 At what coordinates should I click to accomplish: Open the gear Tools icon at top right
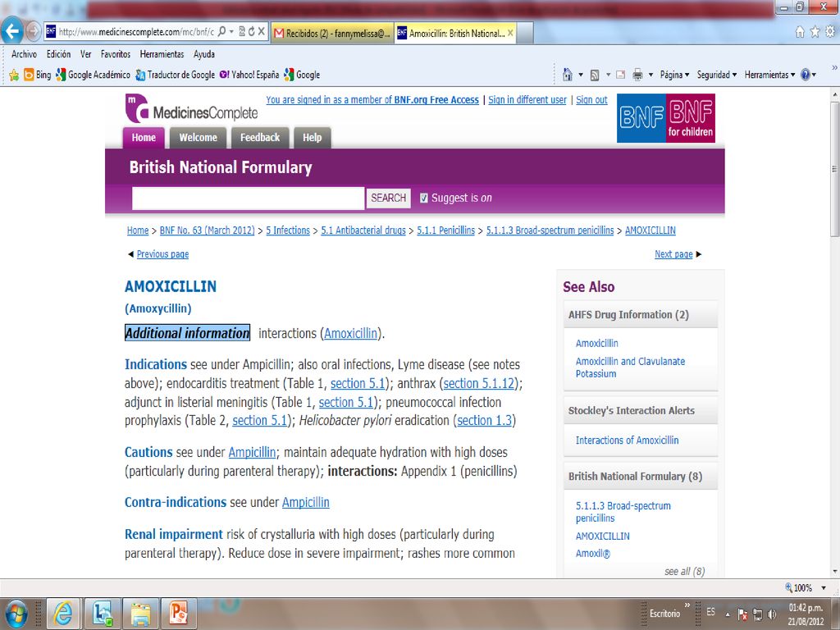[x=830, y=32]
